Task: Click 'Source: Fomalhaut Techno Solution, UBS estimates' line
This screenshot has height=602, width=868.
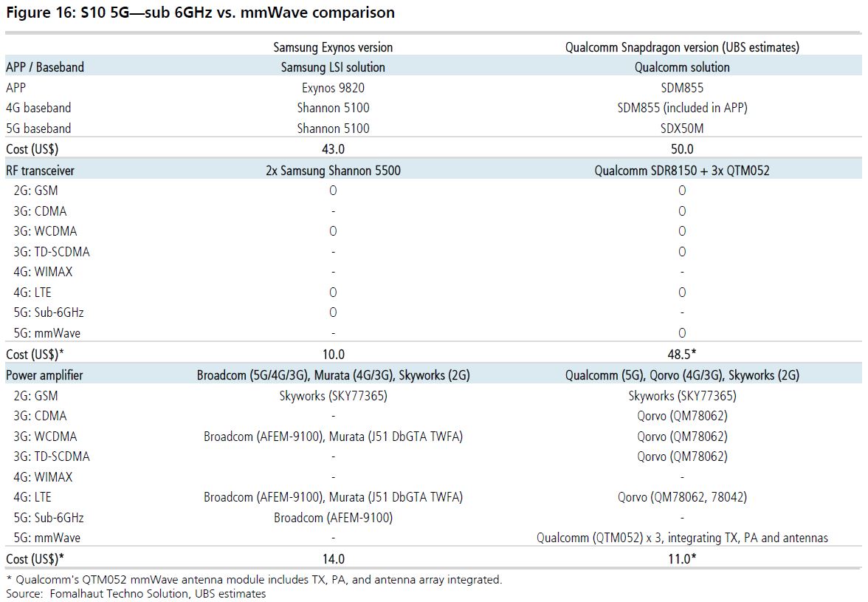Action: point(136,594)
